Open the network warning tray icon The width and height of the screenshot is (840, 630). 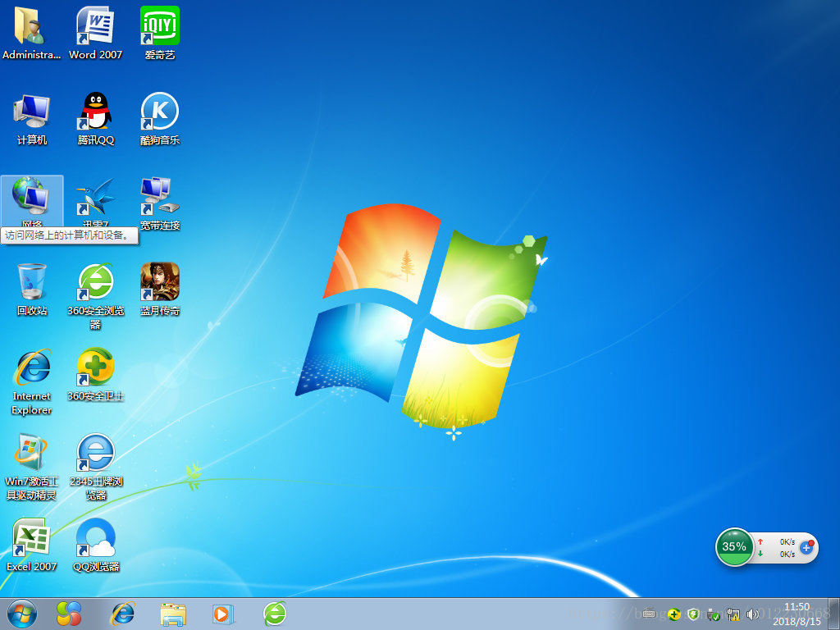[x=733, y=614]
